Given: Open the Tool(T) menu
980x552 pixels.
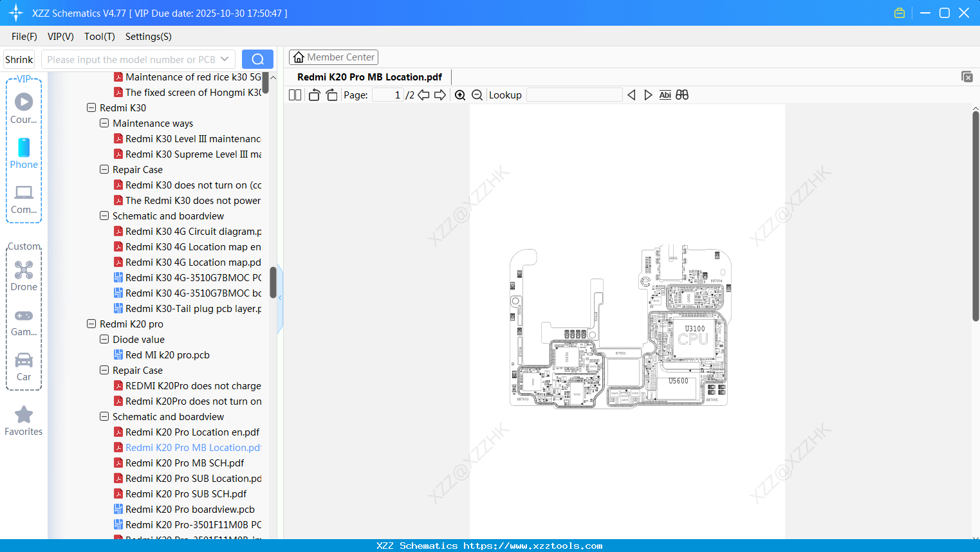Looking at the screenshot, I should [x=100, y=37].
